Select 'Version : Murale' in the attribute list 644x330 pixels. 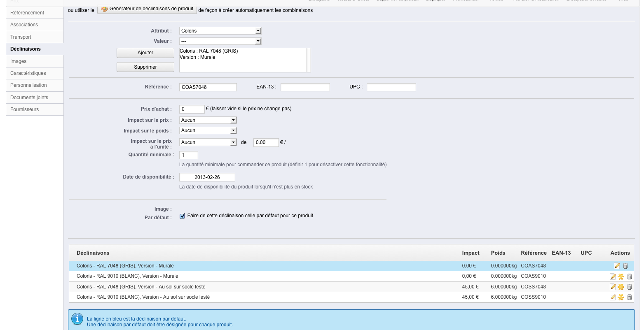tap(198, 57)
